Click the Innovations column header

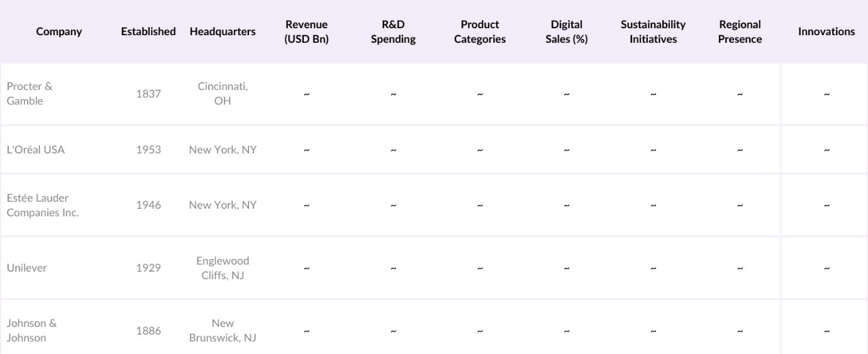[x=826, y=31]
